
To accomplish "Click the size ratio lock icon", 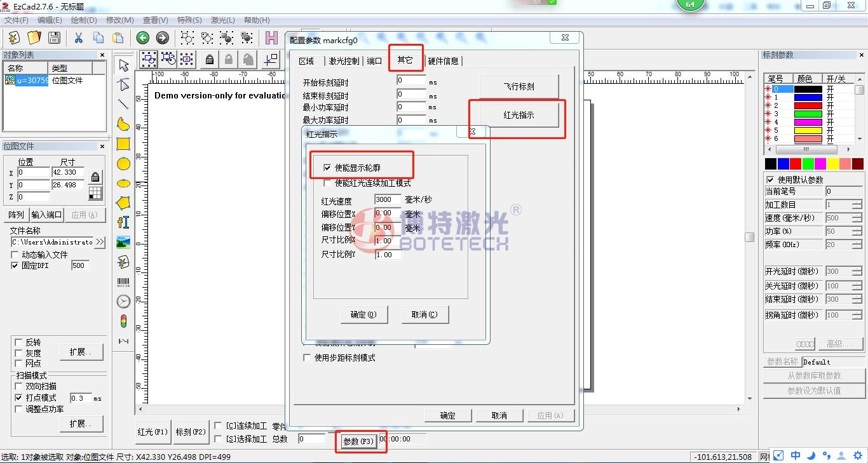I will coord(95,177).
